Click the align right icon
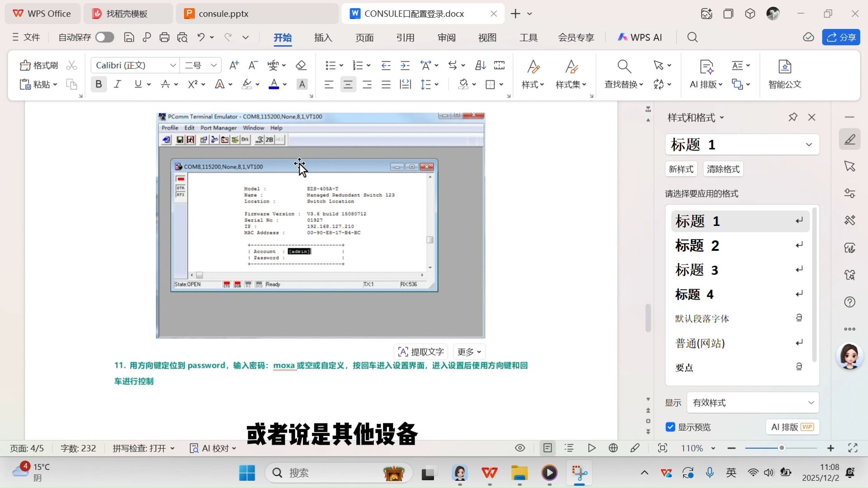The height and width of the screenshot is (488, 868). pyautogui.click(x=367, y=84)
